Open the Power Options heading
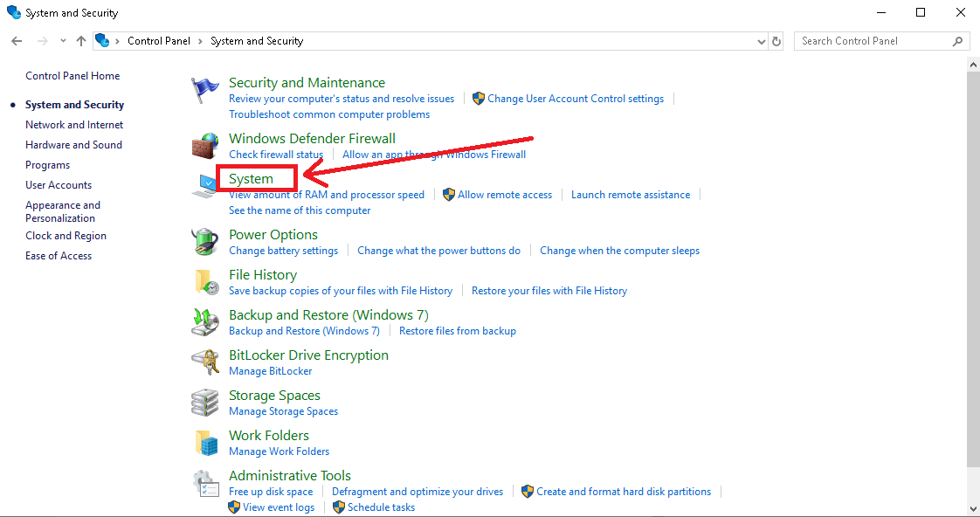980x517 pixels. (273, 234)
